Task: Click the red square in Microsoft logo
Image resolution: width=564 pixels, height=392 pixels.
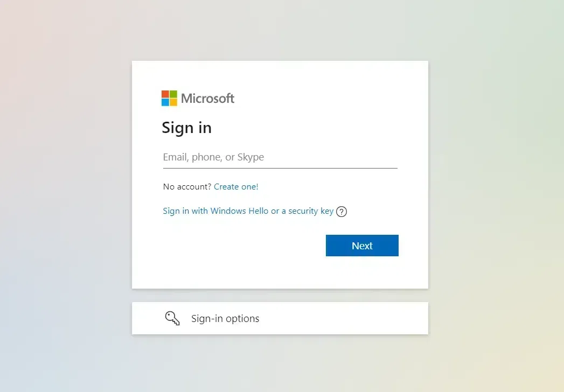Action: (165, 94)
